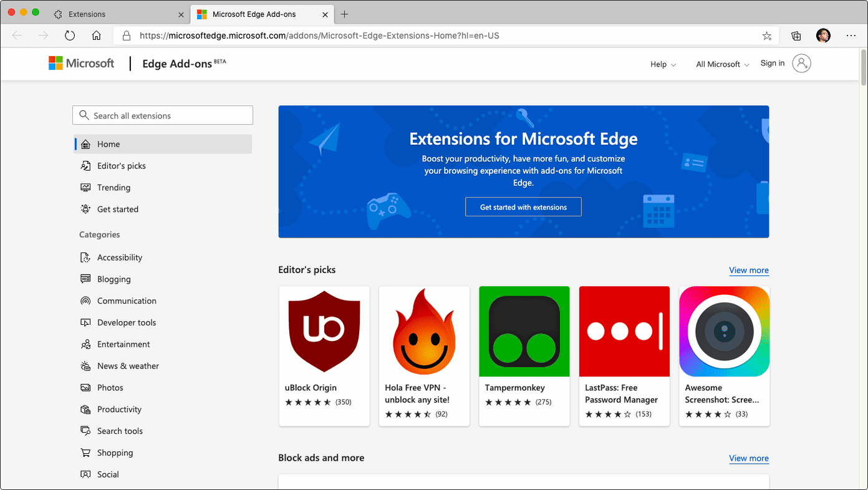Go to the browser home page icon
868x490 pixels.
(x=96, y=36)
